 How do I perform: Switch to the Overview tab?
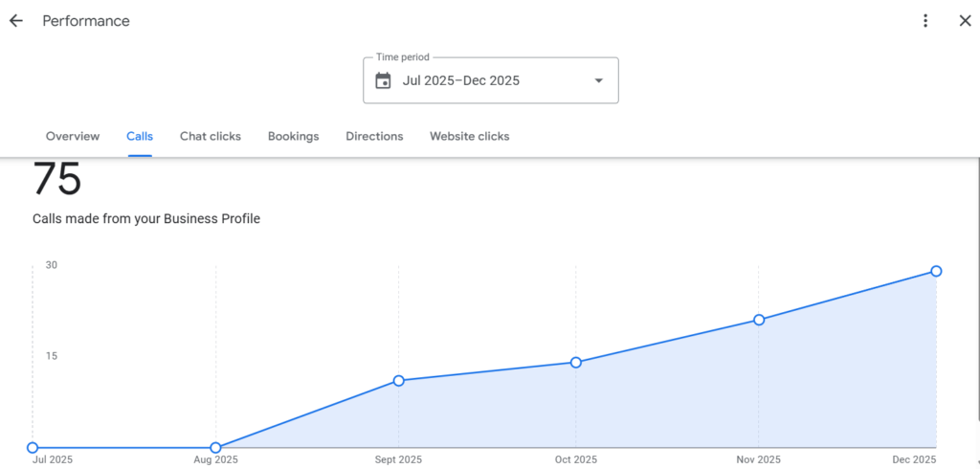click(x=73, y=136)
